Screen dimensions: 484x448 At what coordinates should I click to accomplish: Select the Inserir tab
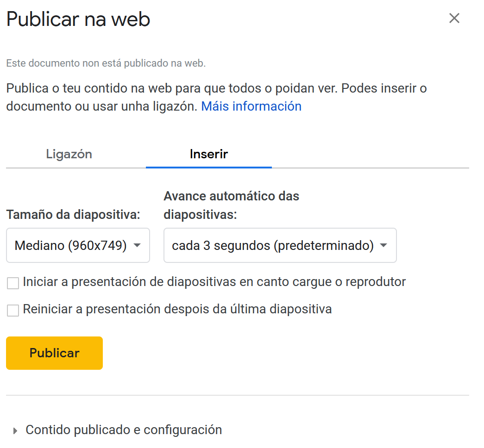point(209,154)
